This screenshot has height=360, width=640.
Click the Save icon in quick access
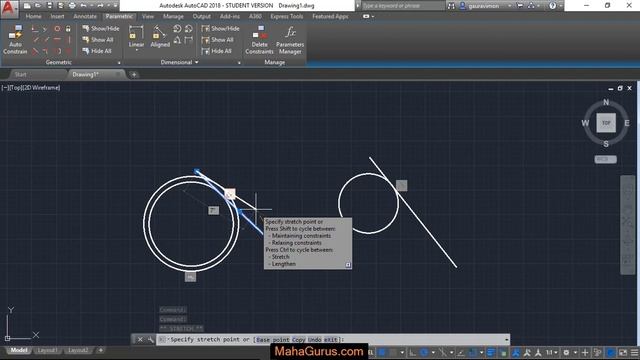click(49, 6)
